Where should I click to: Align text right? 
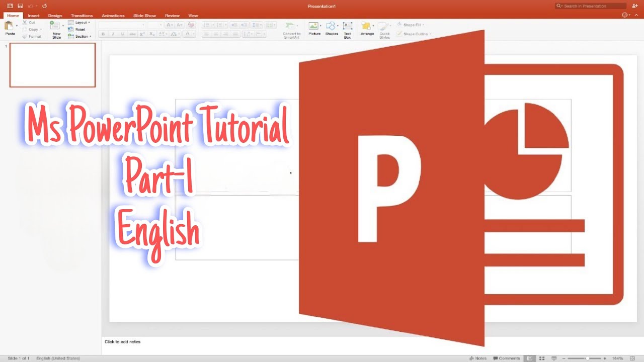[225, 34]
